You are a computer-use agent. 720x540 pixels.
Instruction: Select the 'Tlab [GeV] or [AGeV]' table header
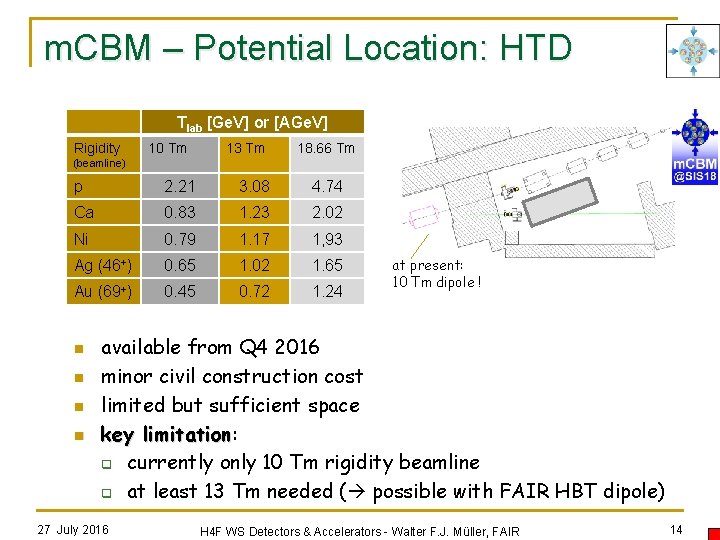[253, 122]
